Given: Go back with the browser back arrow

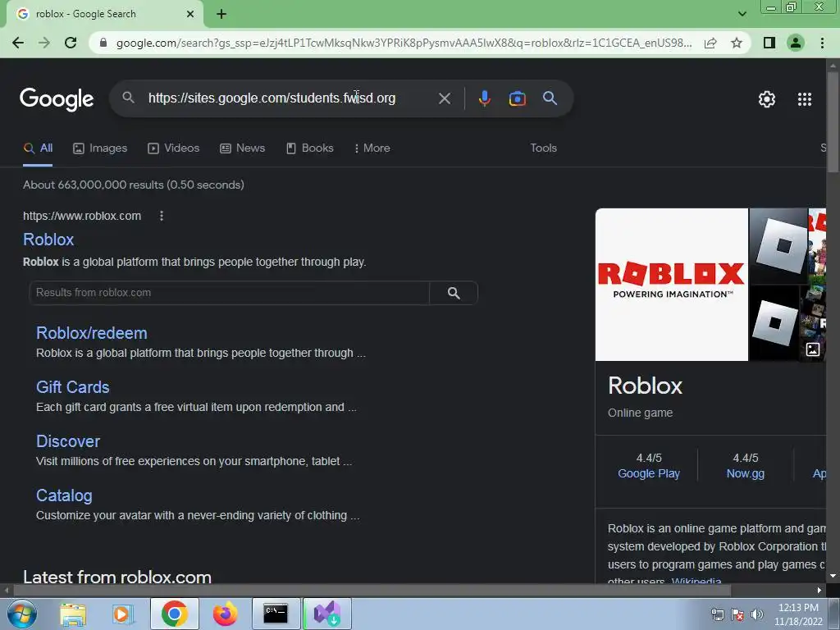Looking at the screenshot, I should pos(18,43).
